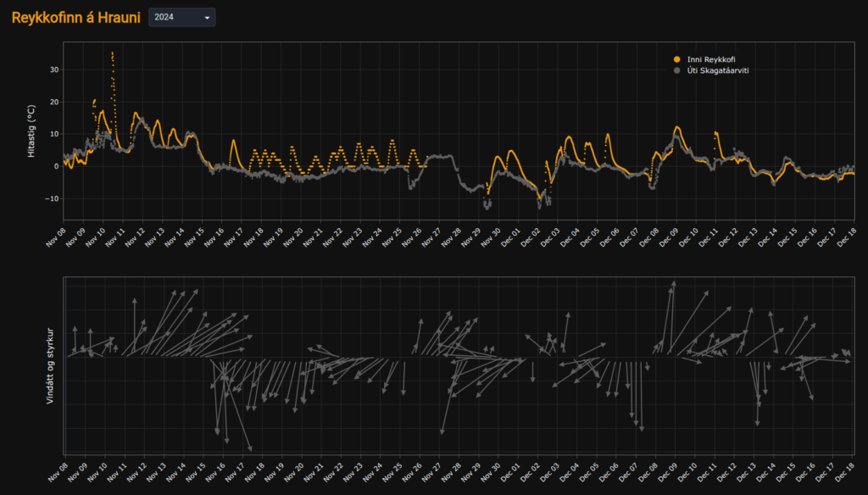Image resolution: width=868 pixels, height=495 pixels.
Task: Click the orange Inni Reykkofi legend marker
Action: (x=676, y=58)
